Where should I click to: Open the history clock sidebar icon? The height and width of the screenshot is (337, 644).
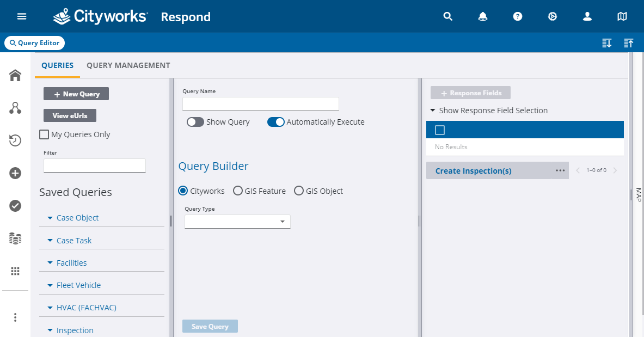(15, 140)
